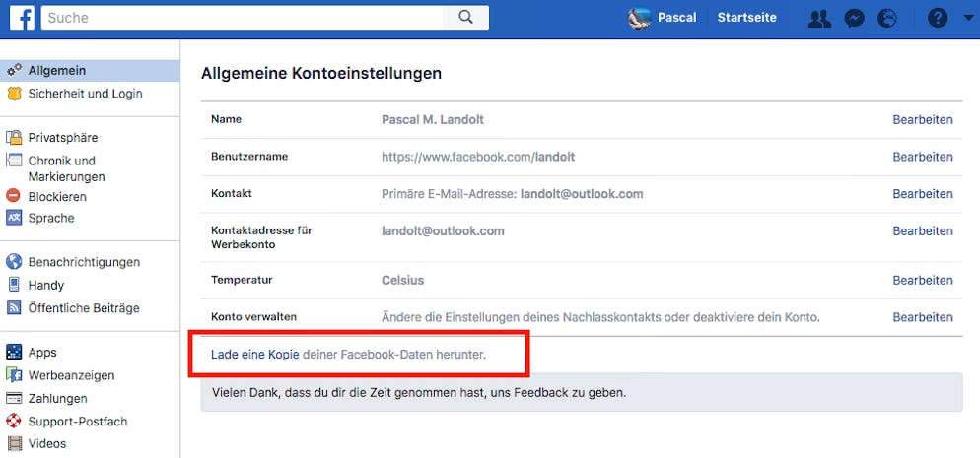
Task: Click the Celsius temperature value
Action: (402, 280)
